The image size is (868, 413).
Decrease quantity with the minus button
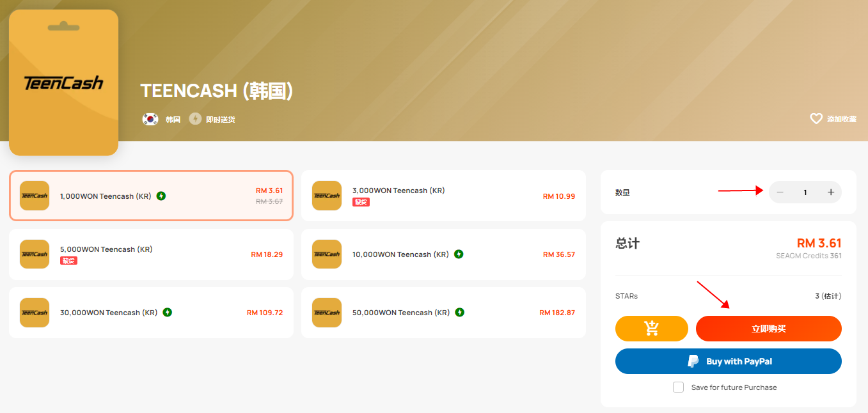pyautogui.click(x=780, y=192)
